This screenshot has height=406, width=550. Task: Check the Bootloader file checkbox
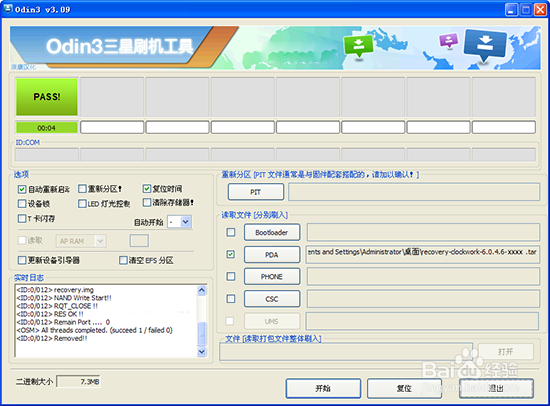pyautogui.click(x=231, y=232)
